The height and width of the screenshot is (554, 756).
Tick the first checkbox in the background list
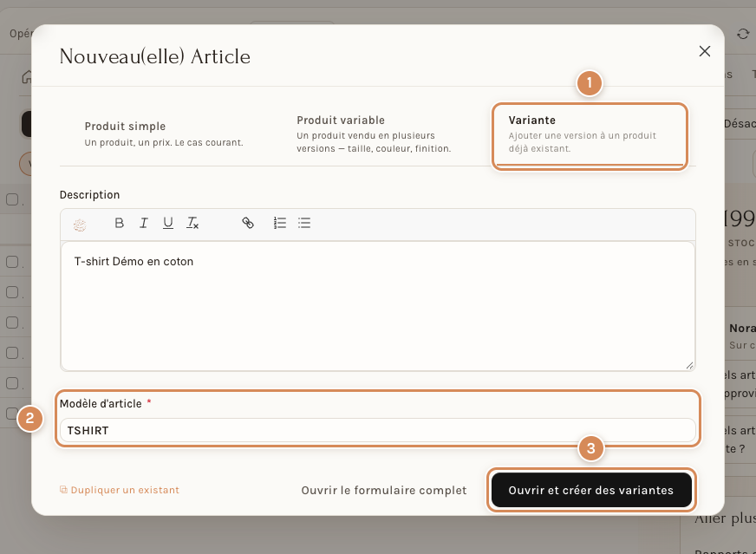tap(12, 199)
